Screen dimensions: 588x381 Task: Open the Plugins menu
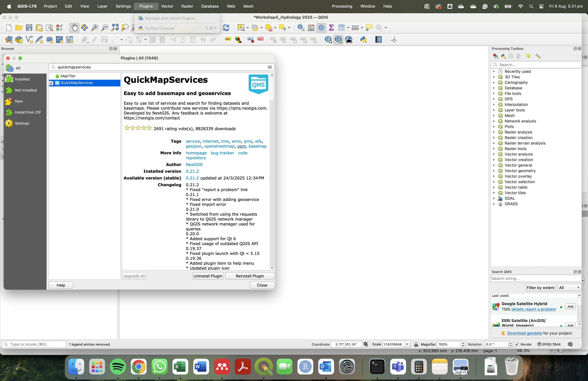(x=146, y=6)
